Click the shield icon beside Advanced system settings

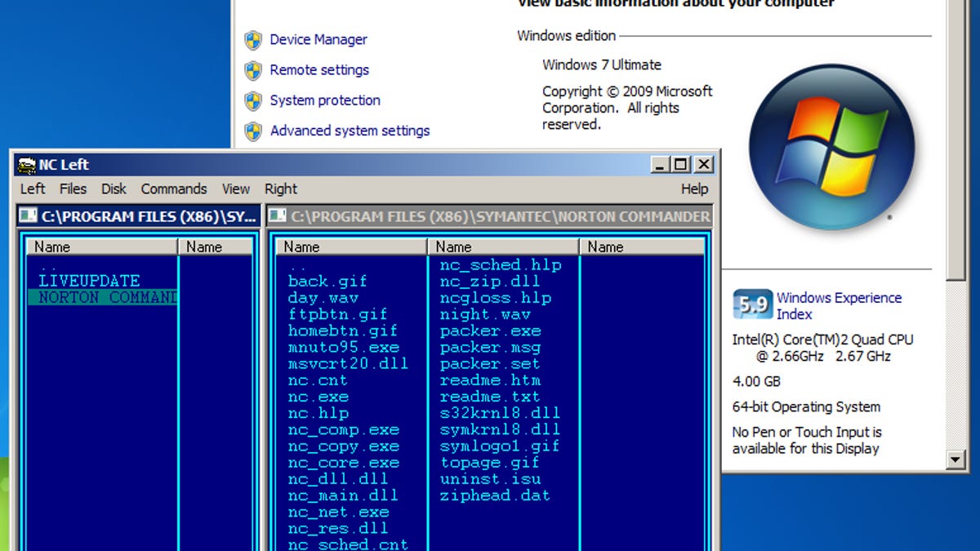click(x=253, y=131)
